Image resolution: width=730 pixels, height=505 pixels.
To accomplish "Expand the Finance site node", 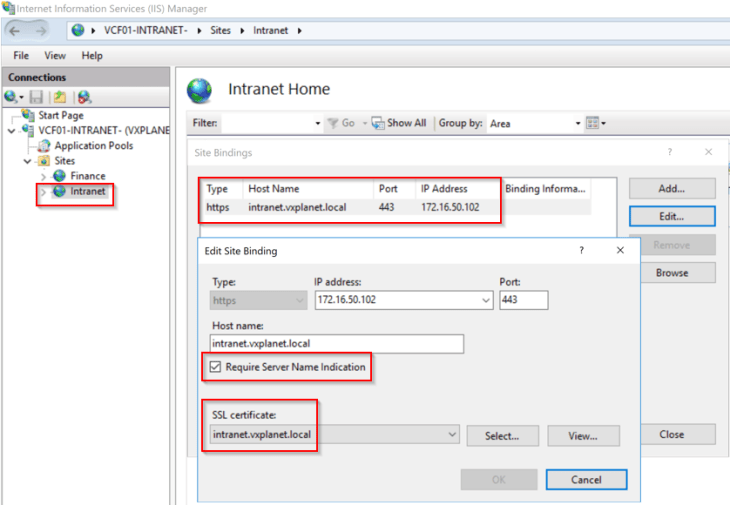I will pos(43,177).
